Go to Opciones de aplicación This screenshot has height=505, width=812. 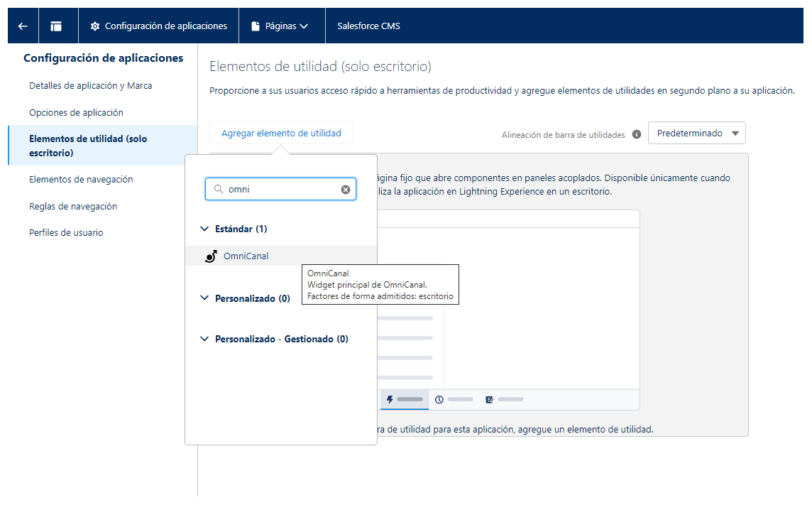click(x=76, y=112)
